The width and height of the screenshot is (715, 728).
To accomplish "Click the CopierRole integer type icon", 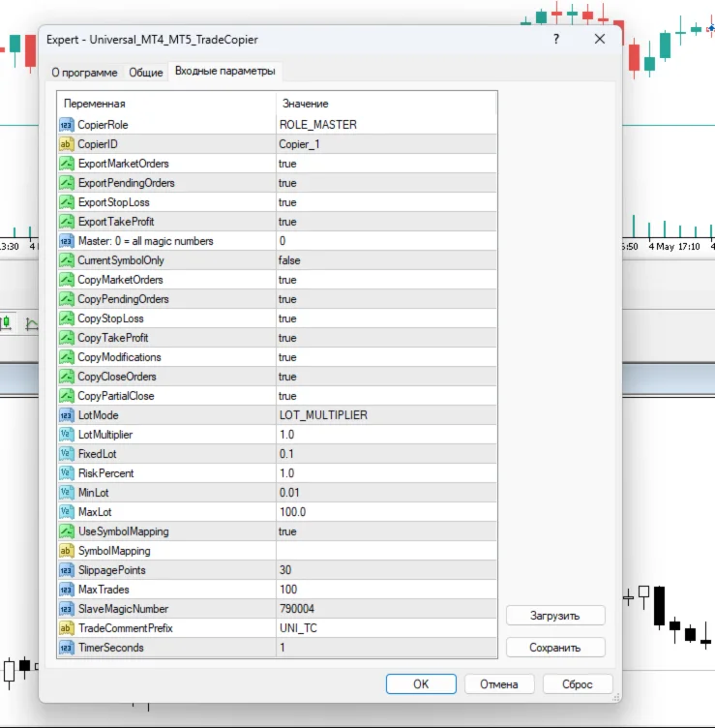I will coord(67,125).
